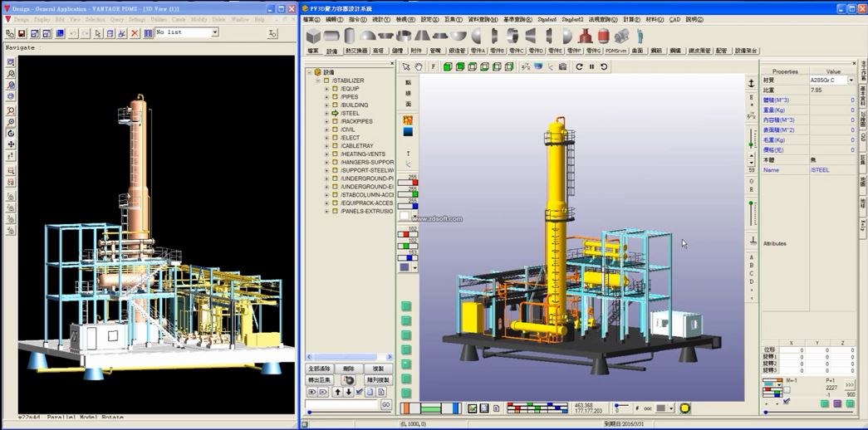
Task: Open the dropdown beside the white color swatch
Action: 414,216
